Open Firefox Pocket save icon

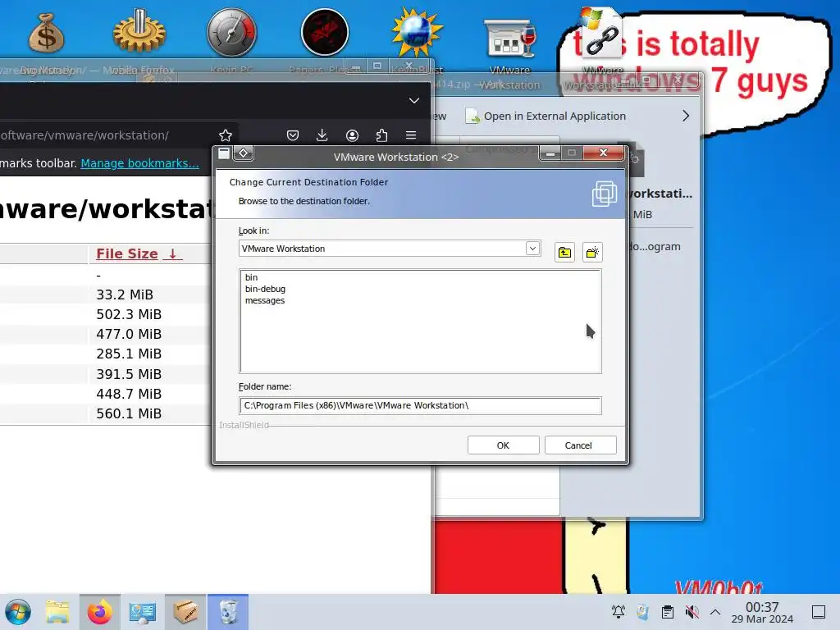pos(293,135)
